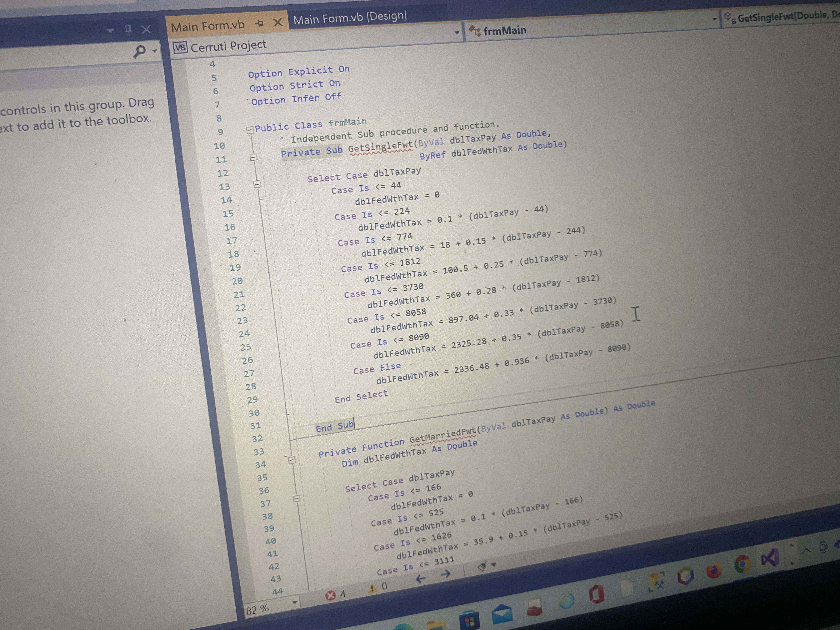The width and height of the screenshot is (840, 630).
Task: Collapse the Public Class frmMain region
Action: point(250,130)
